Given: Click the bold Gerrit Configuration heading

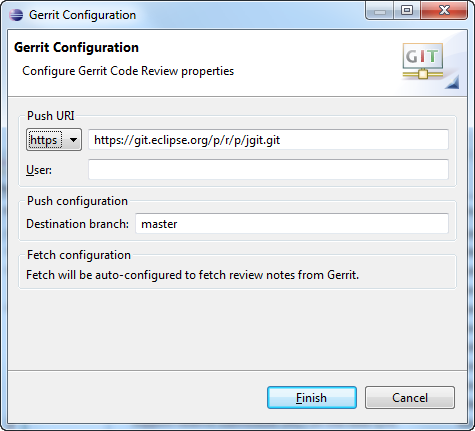Looking at the screenshot, I should tap(76, 47).
